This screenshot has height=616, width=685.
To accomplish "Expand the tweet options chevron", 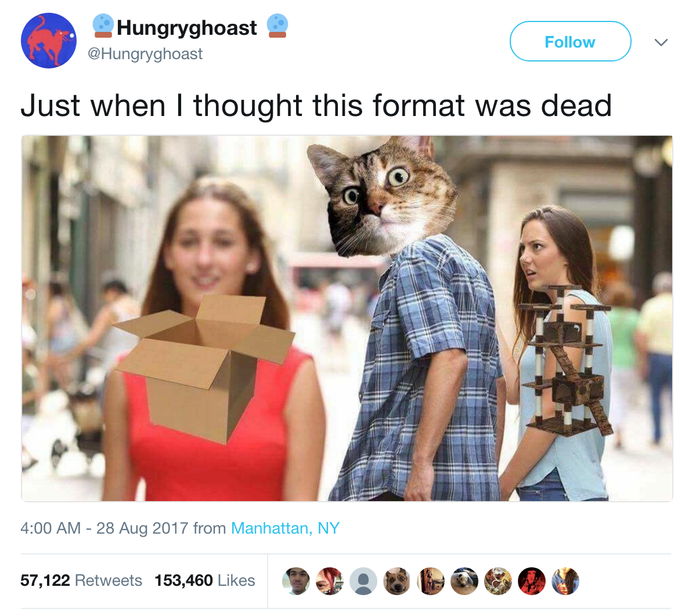I will [x=661, y=42].
